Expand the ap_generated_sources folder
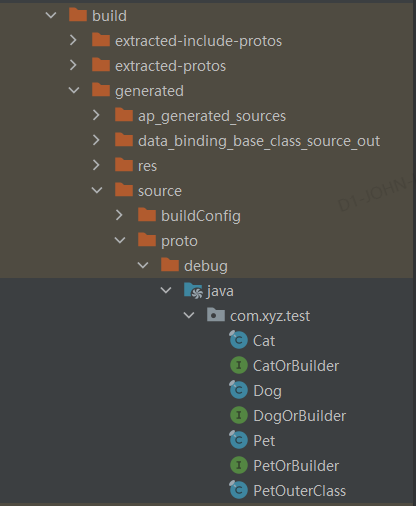 (96, 115)
